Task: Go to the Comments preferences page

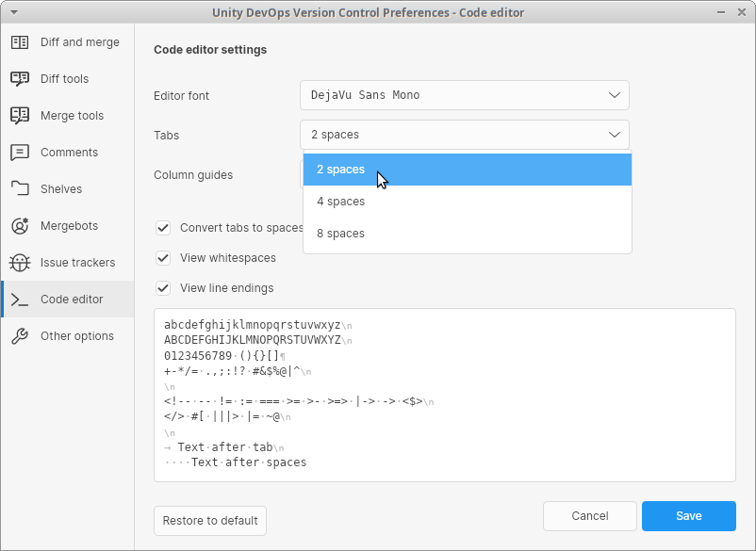Action: pos(68,152)
